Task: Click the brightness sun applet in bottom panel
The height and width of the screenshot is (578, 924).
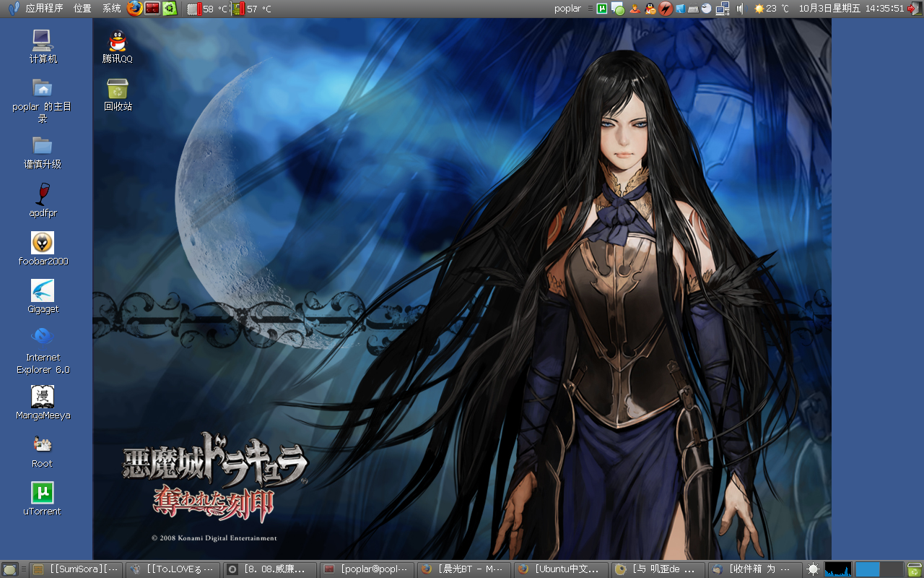Action: (x=814, y=569)
